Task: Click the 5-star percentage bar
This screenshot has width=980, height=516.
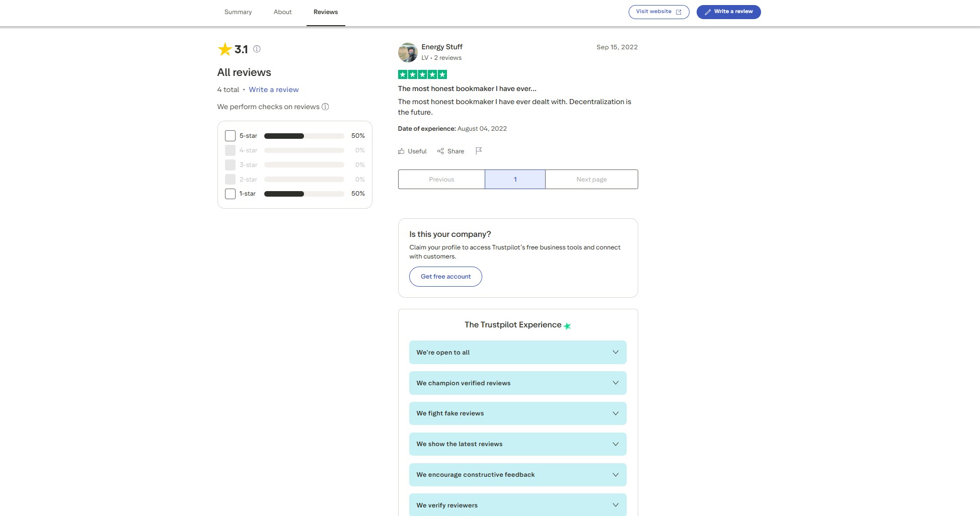Action: tap(303, 135)
